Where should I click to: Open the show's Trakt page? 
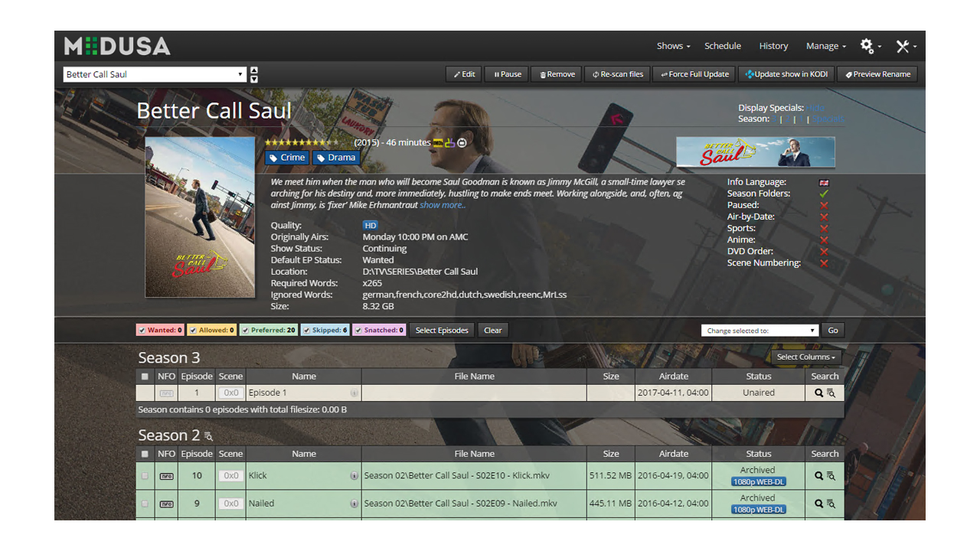point(451,142)
